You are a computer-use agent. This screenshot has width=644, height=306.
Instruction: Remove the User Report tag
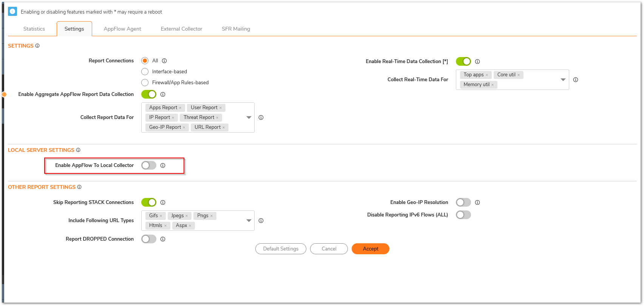tap(221, 108)
